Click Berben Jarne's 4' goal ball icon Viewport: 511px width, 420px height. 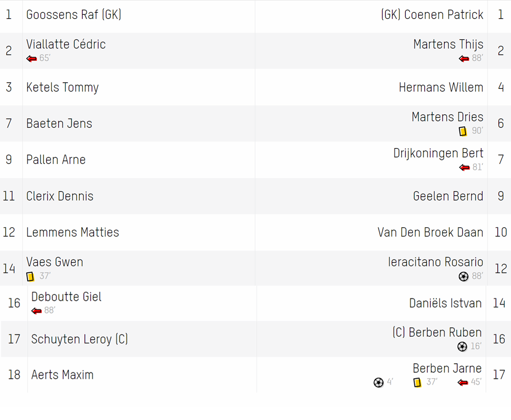378,382
